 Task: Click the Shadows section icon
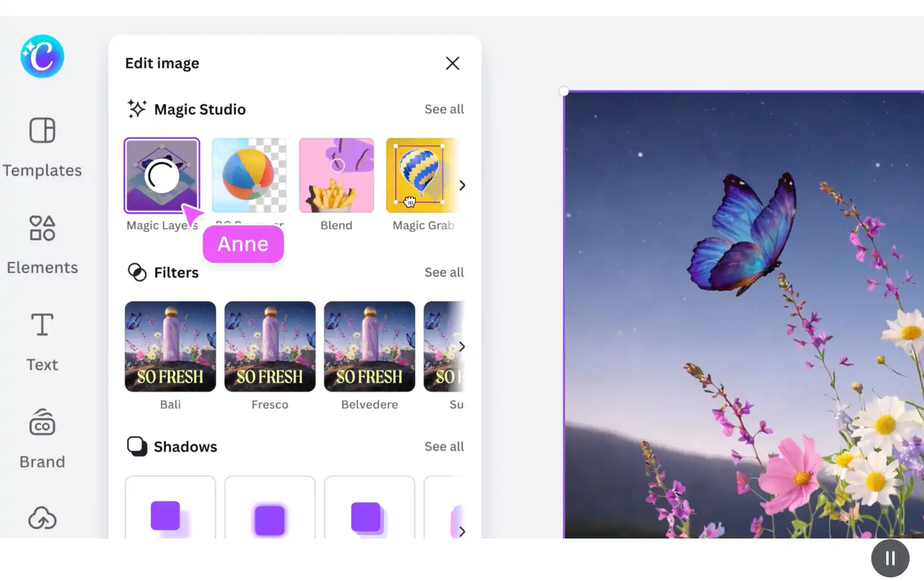(x=137, y=446)
